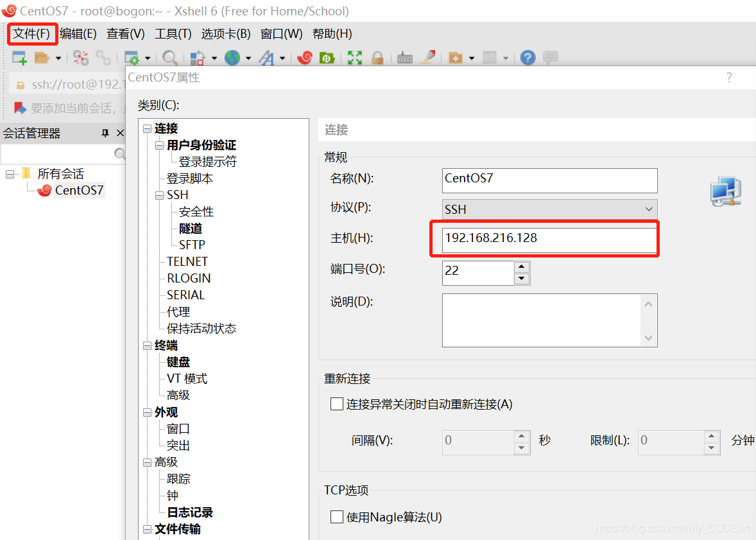This screenshot has width=756, height=540.
Task: Open the dropdown arrow beside the globe icon
Action: coord(248,58)
